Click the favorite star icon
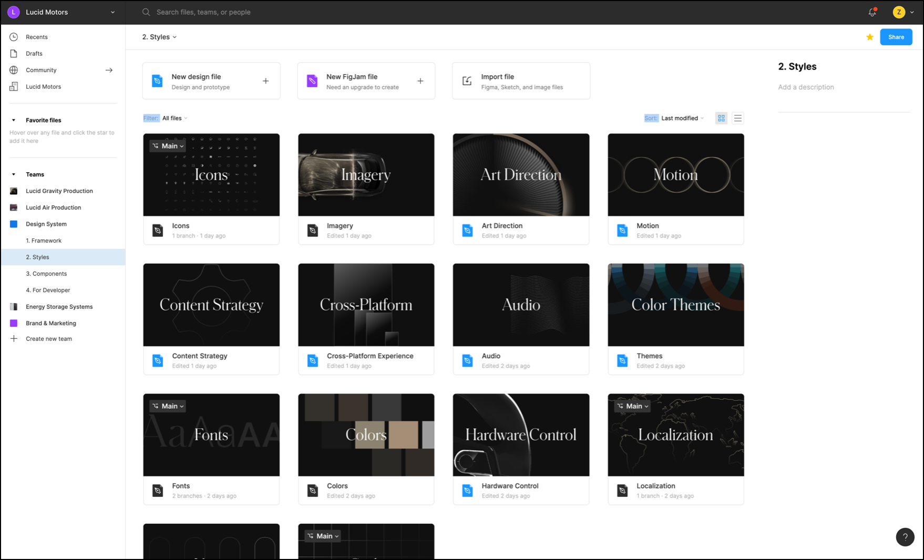Screen dimensions: 924x560 [x=870, y=37]
